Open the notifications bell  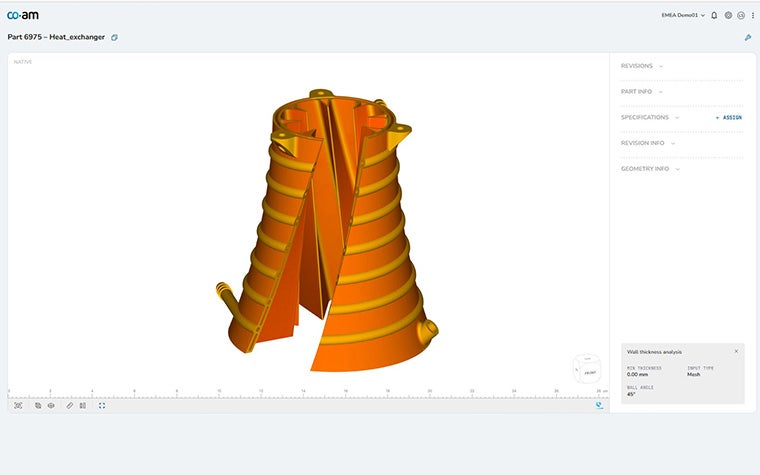tap(714, 16)
